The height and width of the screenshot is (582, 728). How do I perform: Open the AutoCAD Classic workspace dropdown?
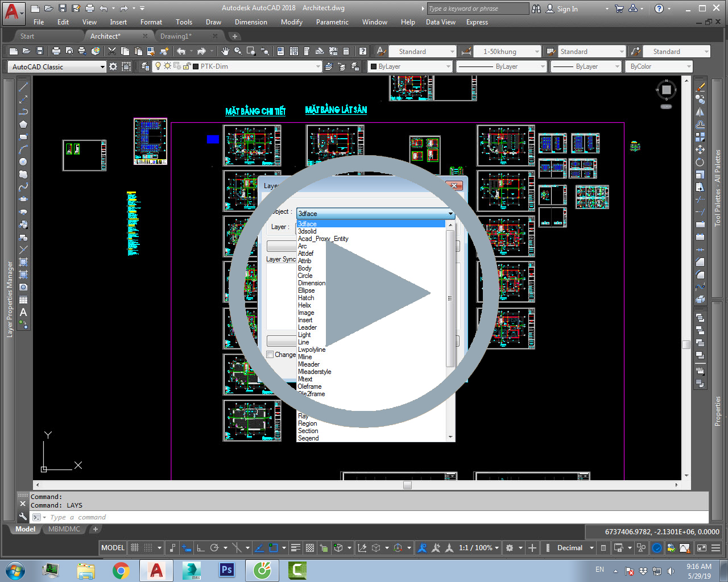[102, 66]
